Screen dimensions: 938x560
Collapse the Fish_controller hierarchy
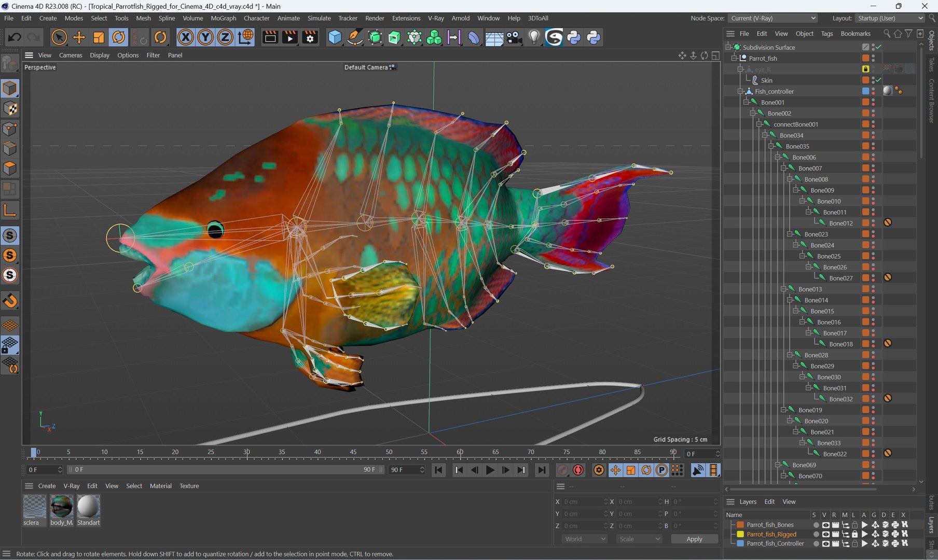(740, 91)
